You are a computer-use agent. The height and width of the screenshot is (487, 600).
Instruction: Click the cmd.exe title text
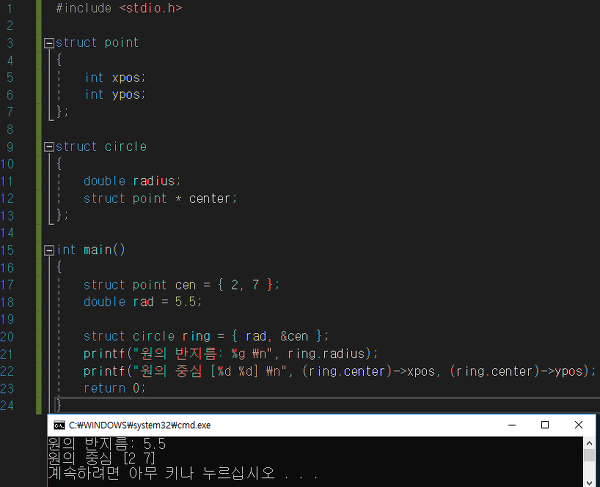[140, 425]
